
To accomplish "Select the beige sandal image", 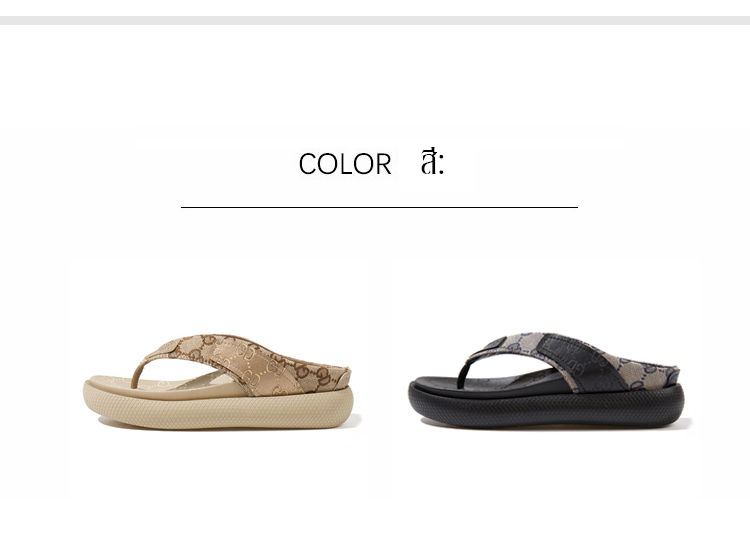I will 218,381.
